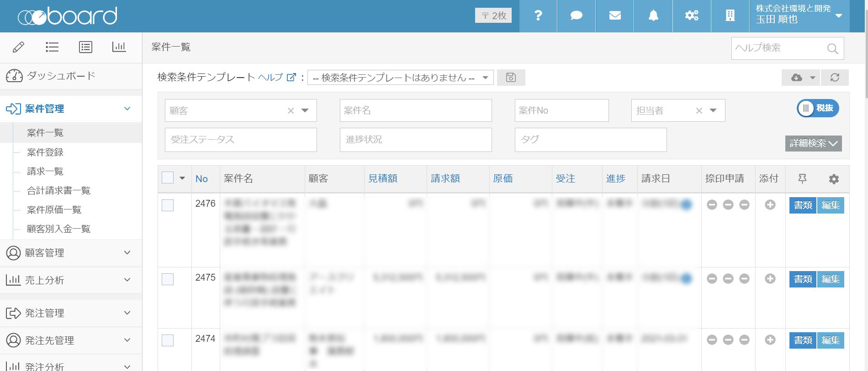This screenshot has width=868, height=371.
Task: Check the checkbox for case 2476
Action: pyautogui.click(x=168, y=205)
